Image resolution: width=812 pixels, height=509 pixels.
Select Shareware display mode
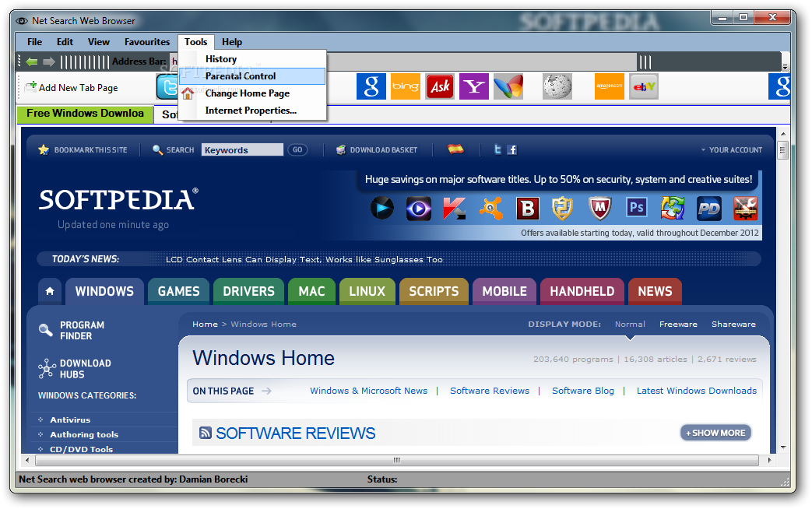pos(733,324)
